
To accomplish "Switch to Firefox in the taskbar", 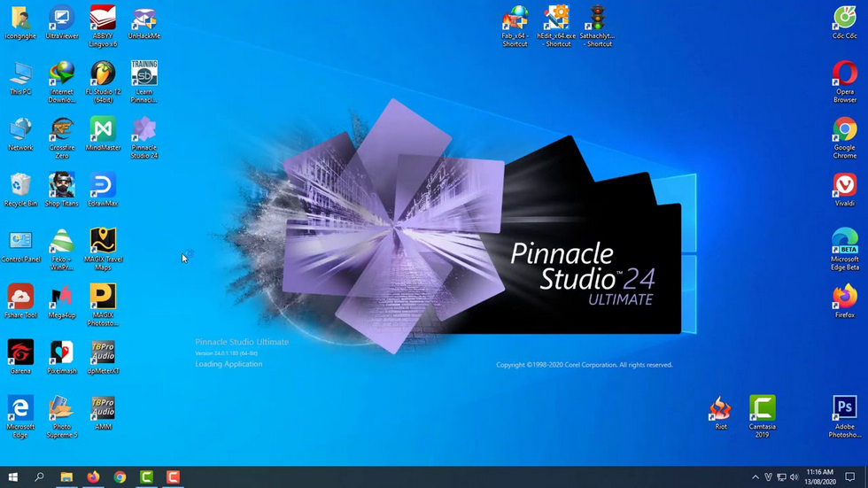I will pos(93,477).
